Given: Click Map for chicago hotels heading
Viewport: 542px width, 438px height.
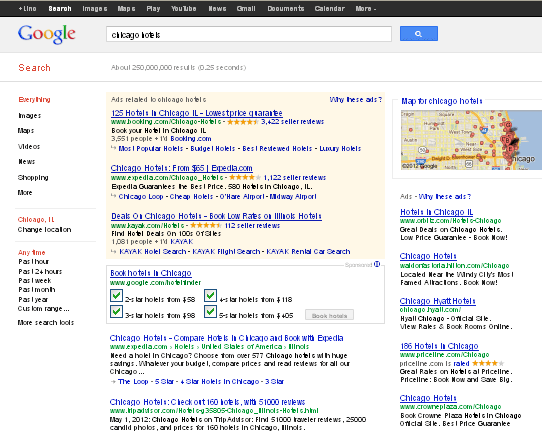Looking at the screenshot, I should point(442,101).
